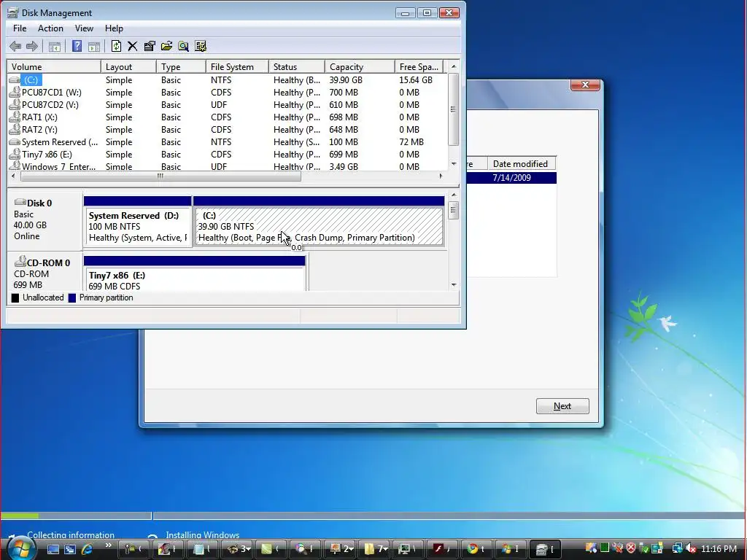Open Internet Explorer from quick launch
747x560 pixels.
(x=88, y=549)
